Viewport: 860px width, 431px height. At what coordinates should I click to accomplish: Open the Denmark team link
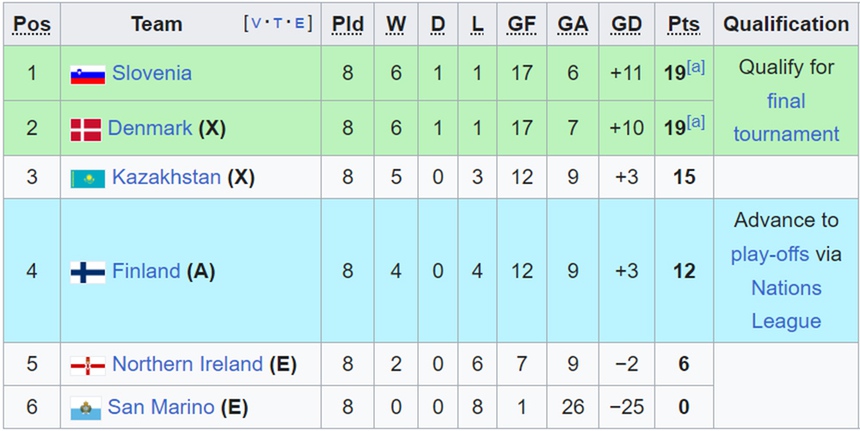(150, 128)
